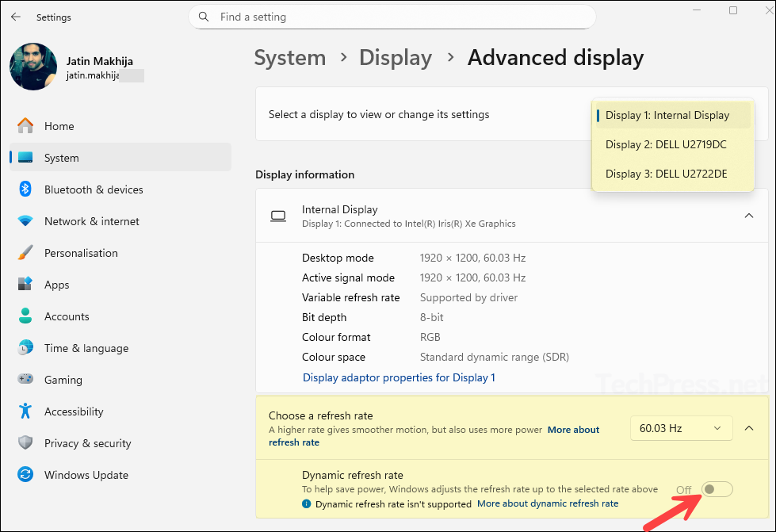
Task: Open Display adaptor properties for Display 1
Action: (399, 377)
